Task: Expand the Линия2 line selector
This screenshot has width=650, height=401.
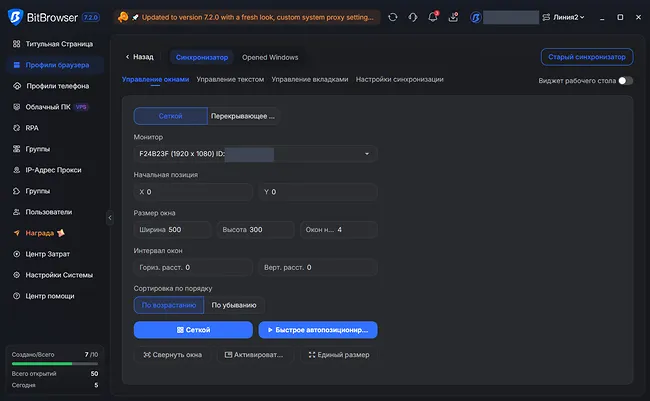Action: [564, 17]
